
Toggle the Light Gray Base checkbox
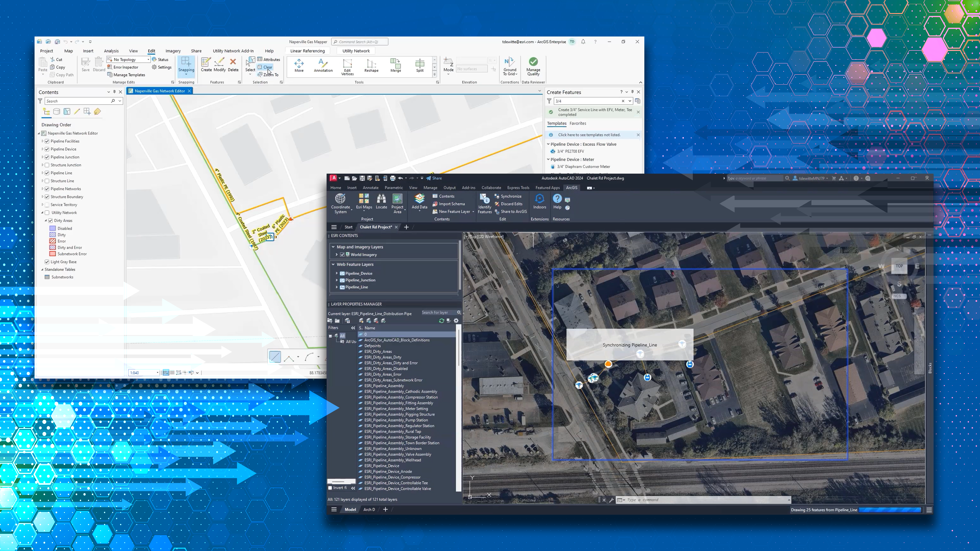coord(47,262)
